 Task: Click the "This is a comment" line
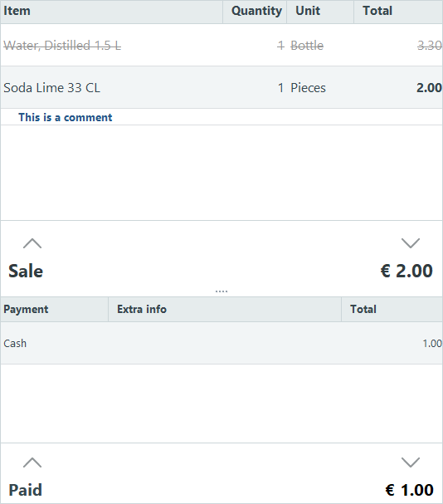[x=221, y=117]
